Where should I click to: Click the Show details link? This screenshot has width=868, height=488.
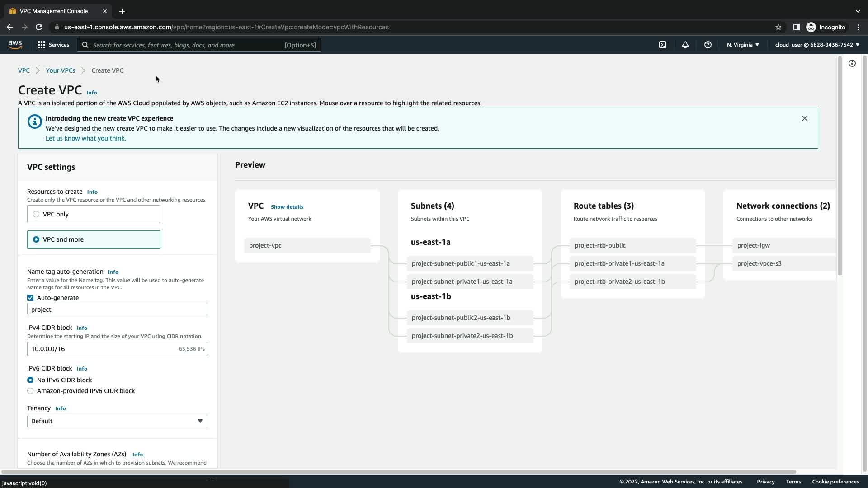pos(287,207)
